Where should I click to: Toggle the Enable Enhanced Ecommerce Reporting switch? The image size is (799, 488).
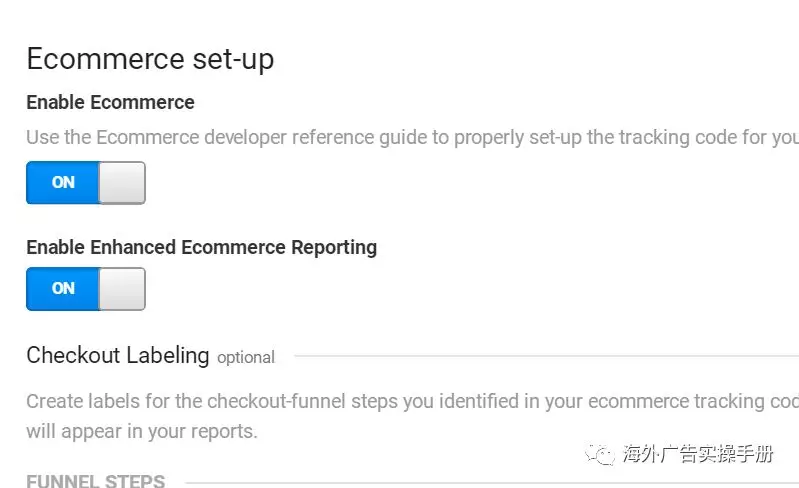point(85,289)
